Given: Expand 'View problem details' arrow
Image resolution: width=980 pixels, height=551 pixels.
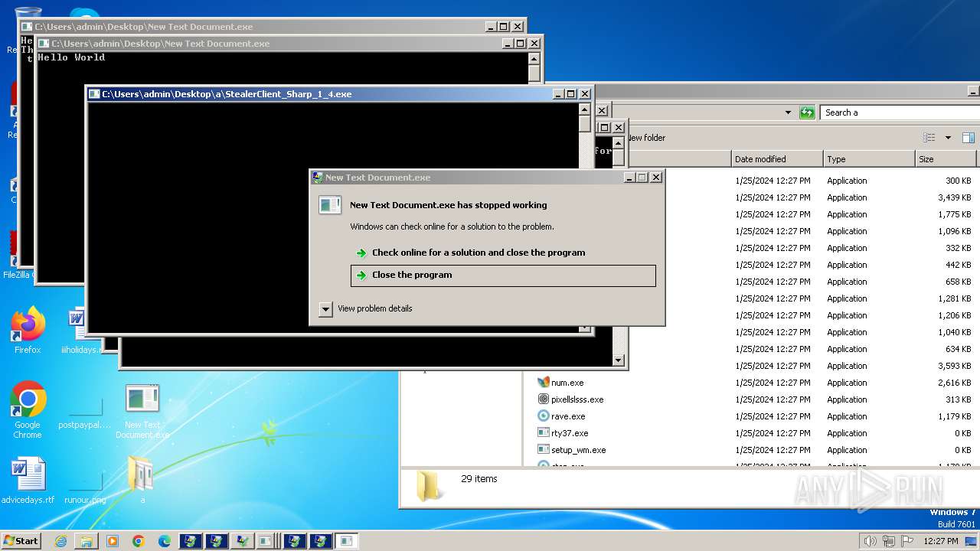Looking at the screenshot, I should point(325,308).
